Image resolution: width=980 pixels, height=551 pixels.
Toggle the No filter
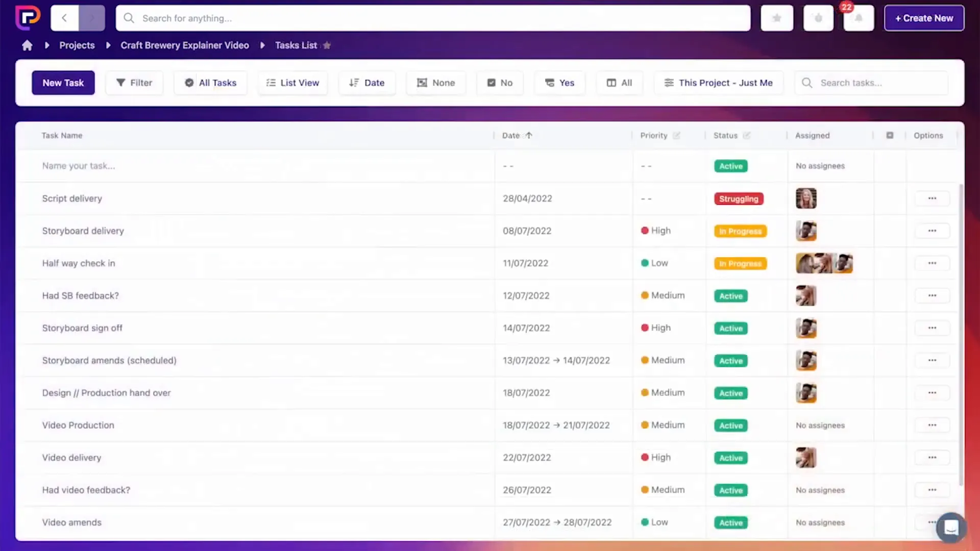click(x=499, y=83)
